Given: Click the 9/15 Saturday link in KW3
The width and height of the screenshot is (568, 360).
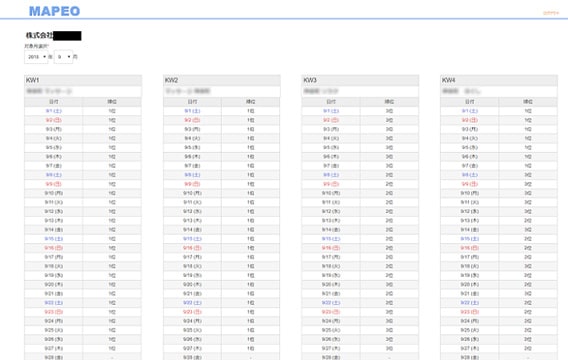Looking at the screenshot, I should (x=331, y=239).
